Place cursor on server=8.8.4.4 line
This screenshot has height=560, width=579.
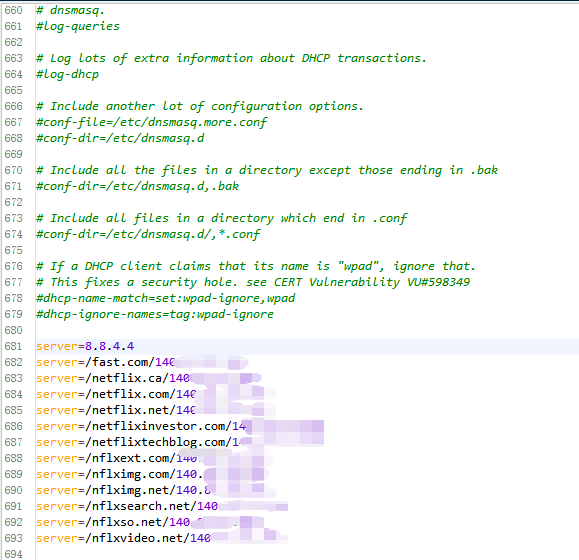tap(85, 346)
